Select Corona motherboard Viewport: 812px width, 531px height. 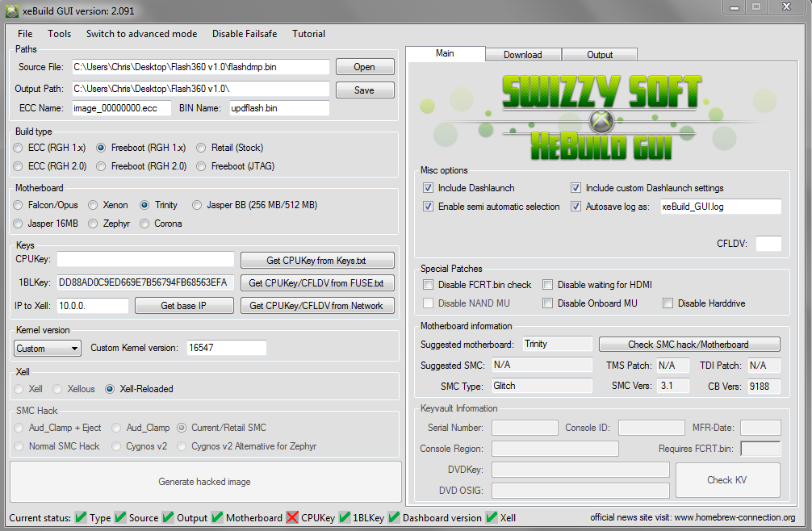pos(161,224)
